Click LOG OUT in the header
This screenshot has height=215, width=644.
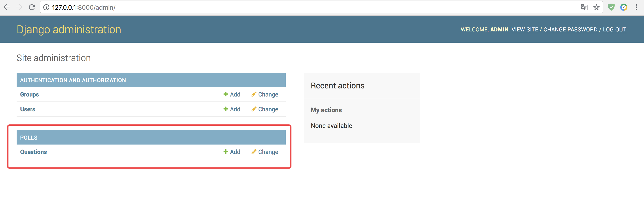pyautogui.click(x=614, y=30)
